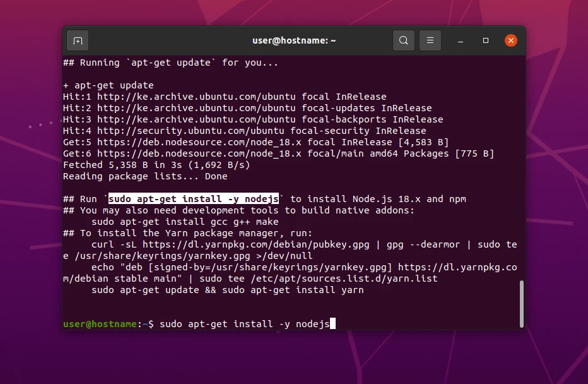Click the 'Fetched 5,358 B' output line
Viewport: 588px width, 384px height.
click(156, 165)
